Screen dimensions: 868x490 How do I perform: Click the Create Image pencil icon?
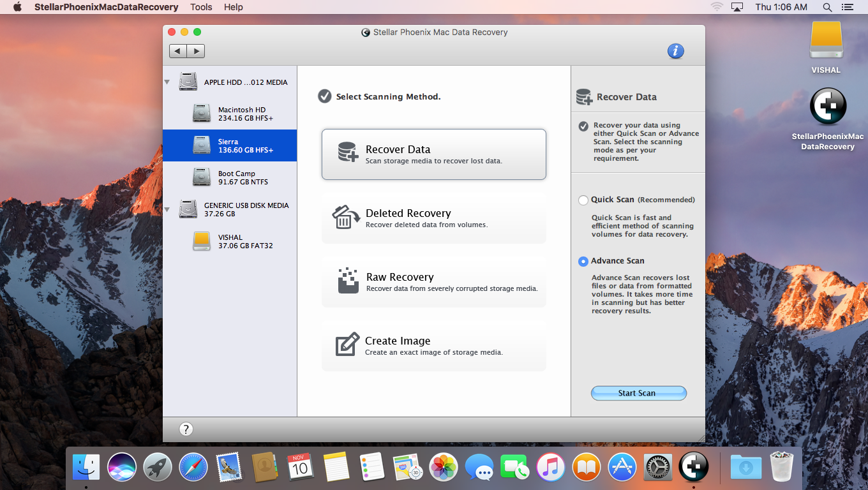pos(347,344)
